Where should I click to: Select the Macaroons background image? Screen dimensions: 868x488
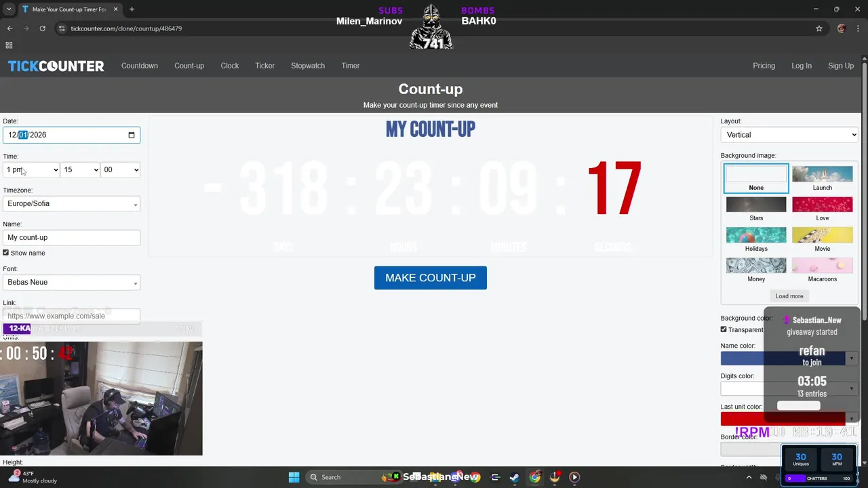(823, 270)
